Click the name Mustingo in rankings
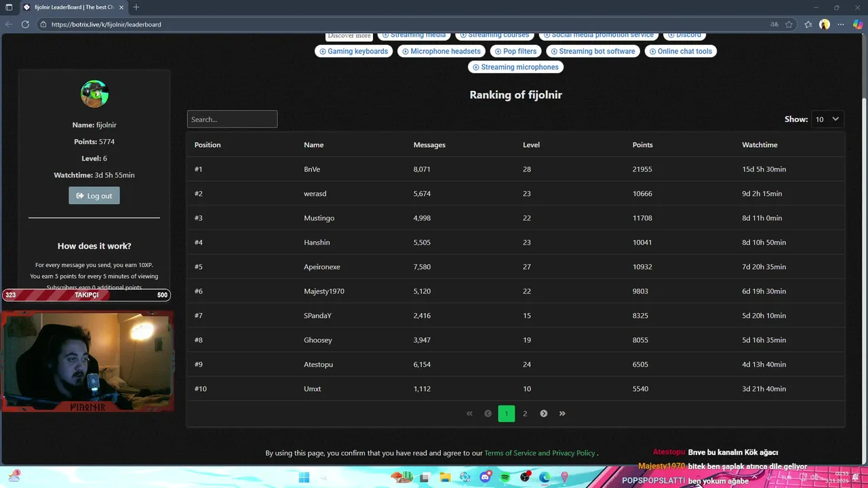The image size is (868, 488). [319, 218]
